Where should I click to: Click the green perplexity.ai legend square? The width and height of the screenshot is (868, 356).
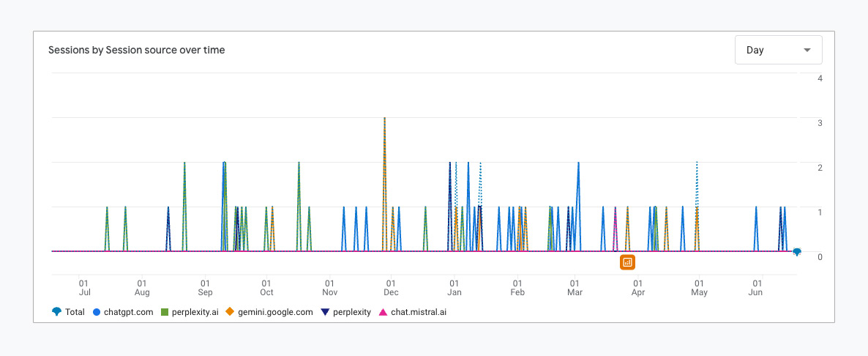tap(165, 312)
